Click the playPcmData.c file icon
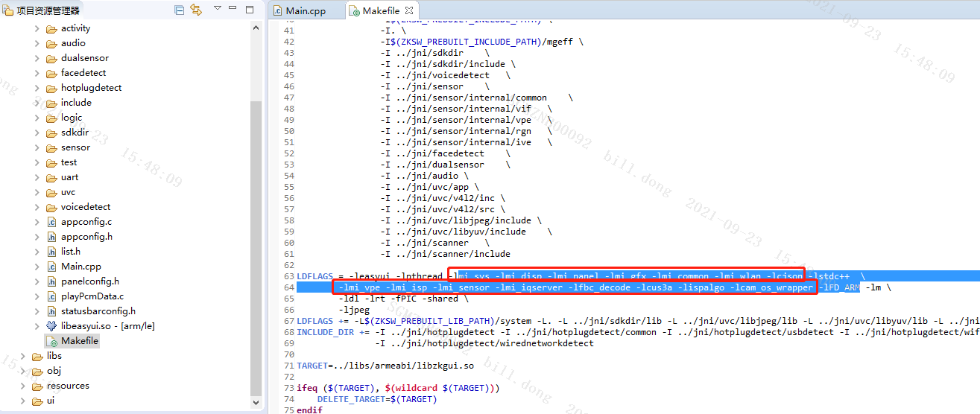 coord(51,296)
